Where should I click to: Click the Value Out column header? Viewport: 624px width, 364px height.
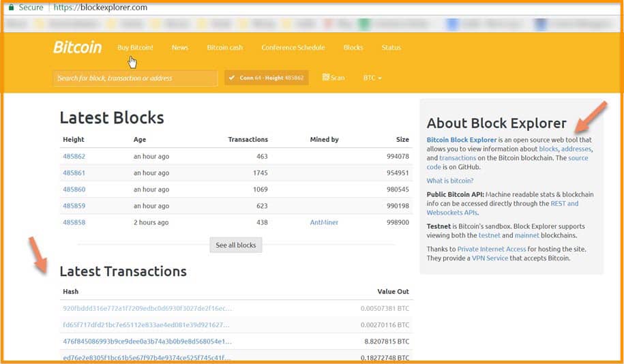click(393, 292)
